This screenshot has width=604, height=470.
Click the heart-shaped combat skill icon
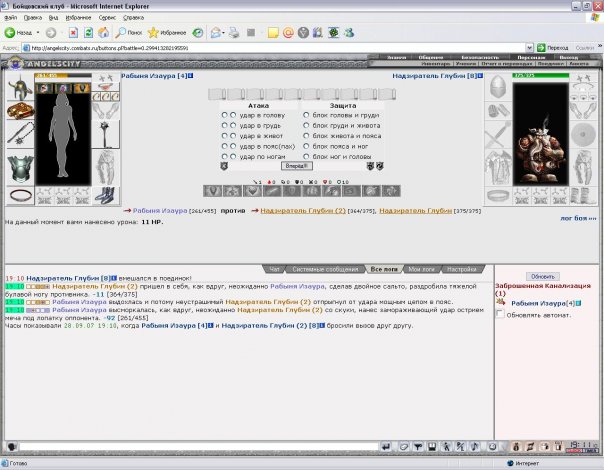point(252,191)
